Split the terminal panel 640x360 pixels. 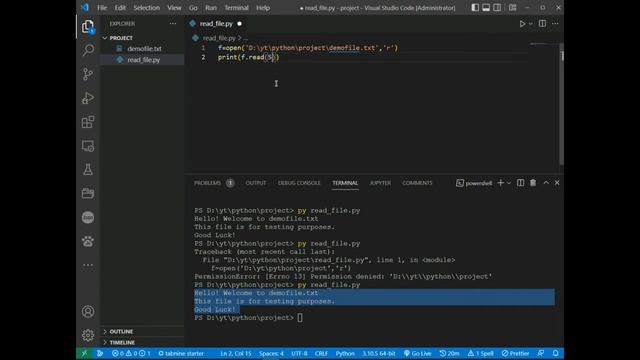[x=520, y=183]
